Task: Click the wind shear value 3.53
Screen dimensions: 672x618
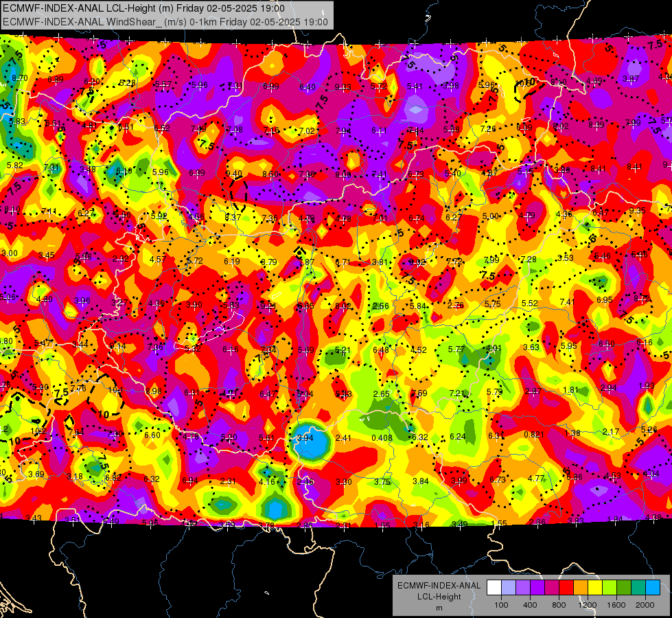Action: [566, 257]
